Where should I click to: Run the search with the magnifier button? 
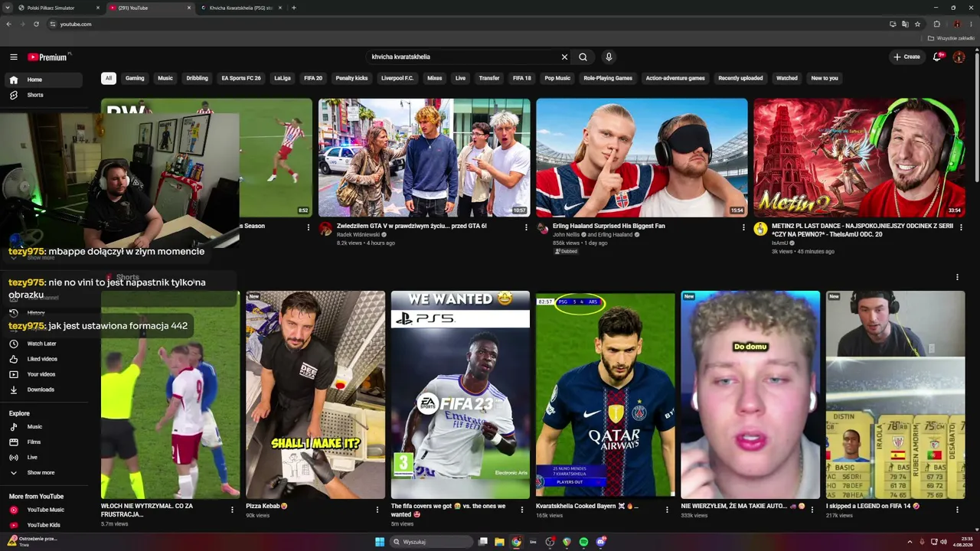(583, 57)
